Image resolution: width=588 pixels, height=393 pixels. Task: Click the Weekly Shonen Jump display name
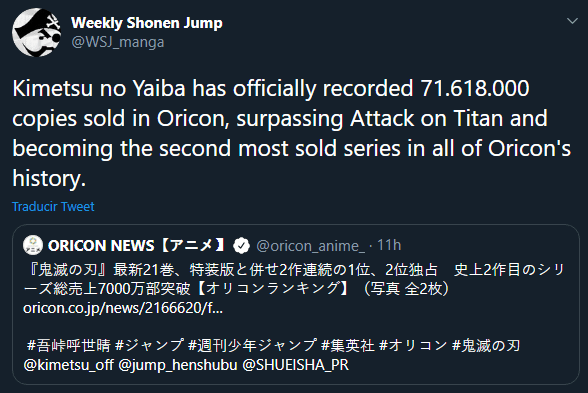point(147,23)
